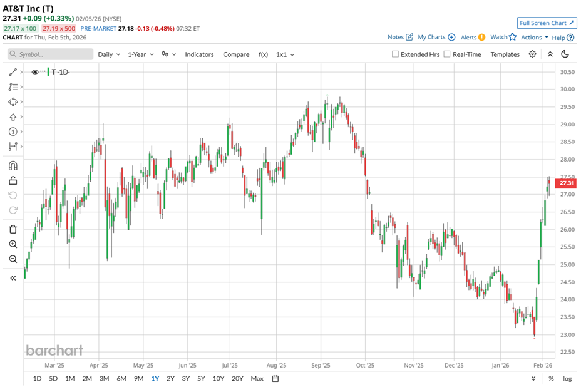This screenshot has width=586, height=392.
Task: Click the Watch star icon
Action: (513, 37)
